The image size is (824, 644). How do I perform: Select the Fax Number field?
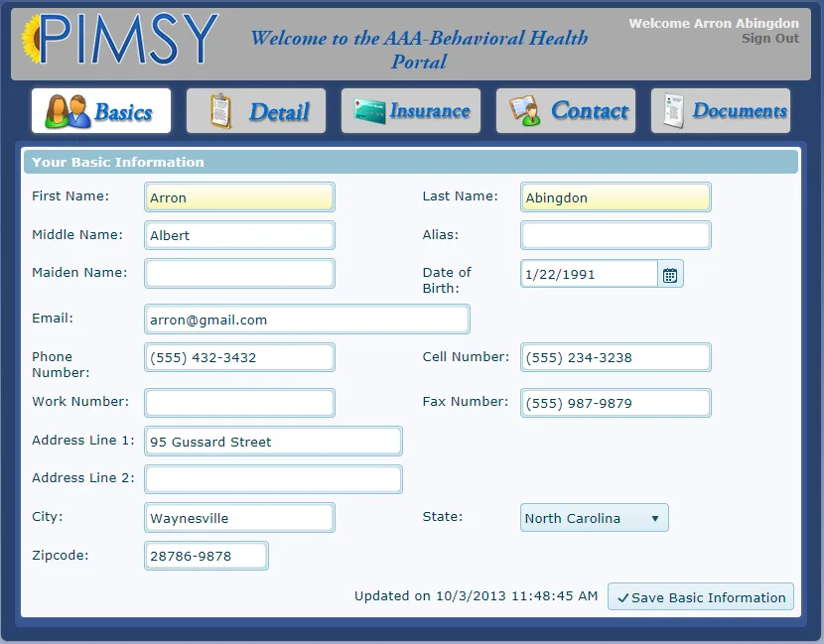pos(616,403)
